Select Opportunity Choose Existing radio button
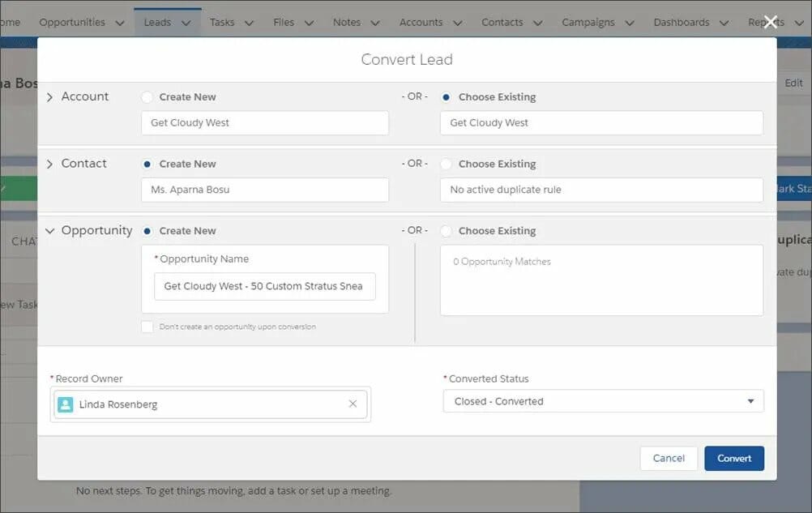Screen dimensions: 812x513 [x=446, y=231]
